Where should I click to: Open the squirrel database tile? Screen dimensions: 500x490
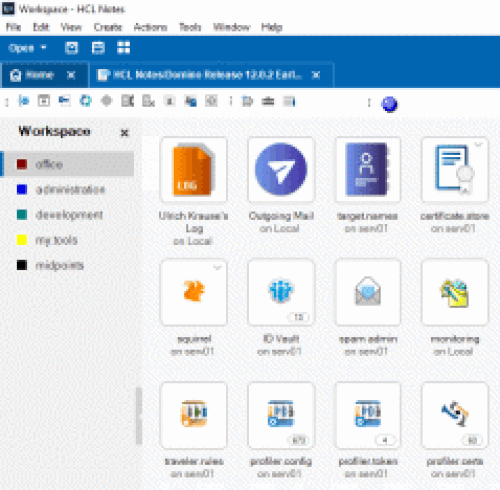click(193, 292)
